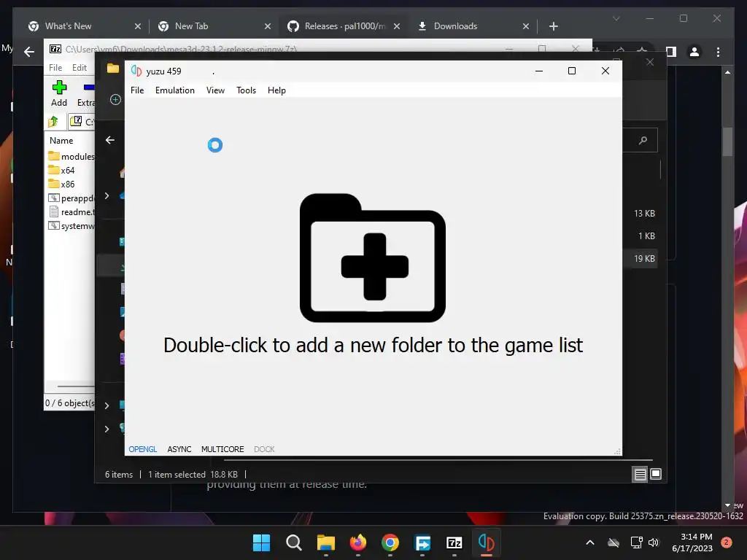Open the clock and date panel
The height and width of the screenshot is (560, 747).
[692, 542]
